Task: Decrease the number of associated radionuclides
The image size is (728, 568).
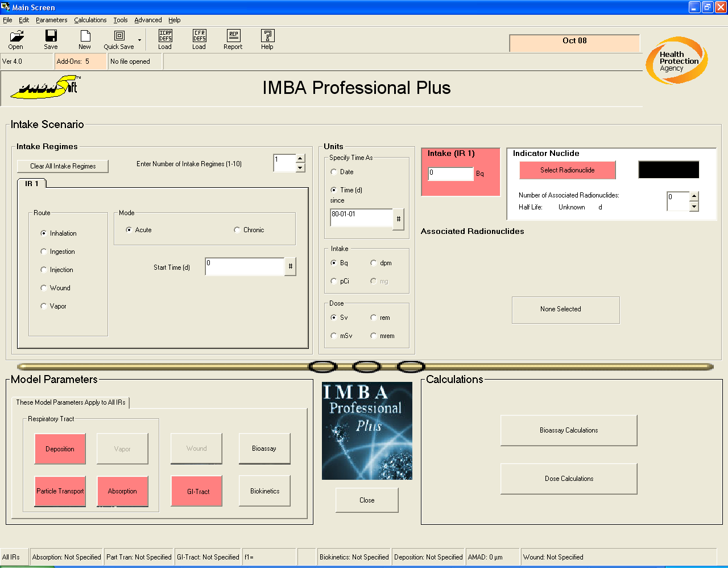Action: (x=694, y=207)
